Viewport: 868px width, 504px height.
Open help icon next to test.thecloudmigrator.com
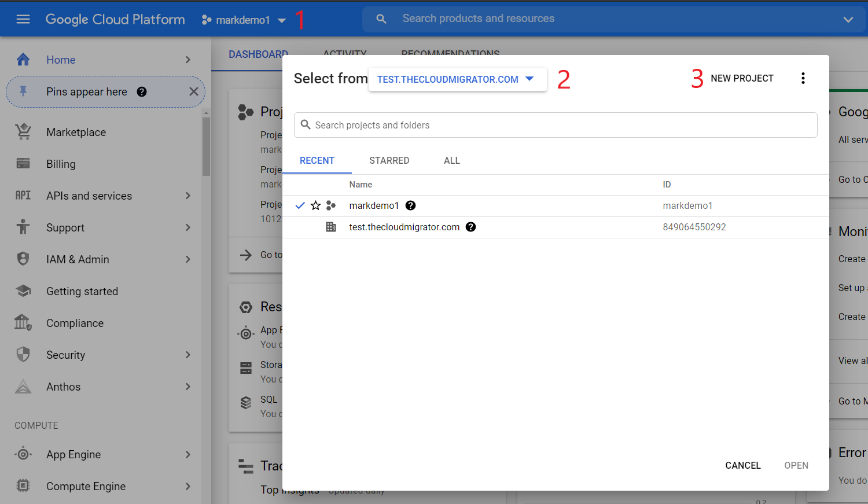pyautogui.click(x=470, y=227)
